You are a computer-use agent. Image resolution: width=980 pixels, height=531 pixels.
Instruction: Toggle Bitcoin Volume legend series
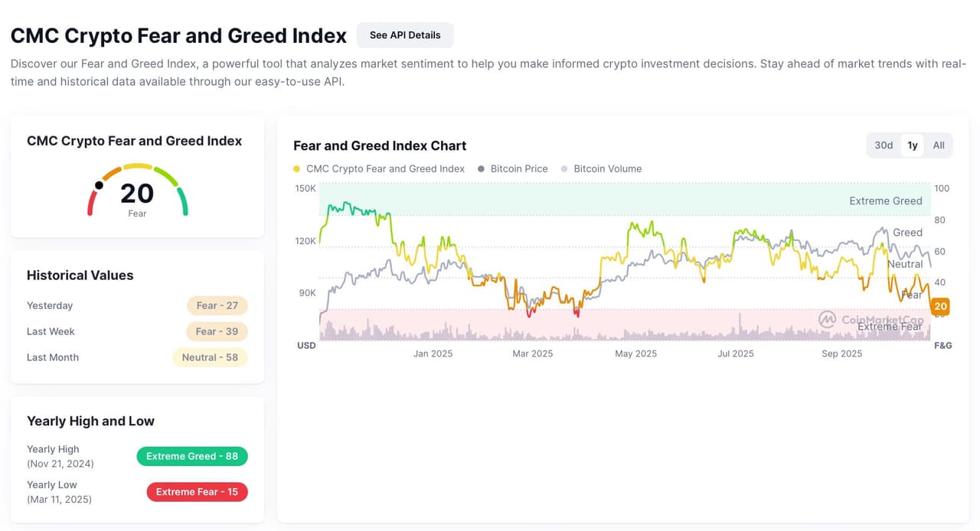(x=607, y=169)
